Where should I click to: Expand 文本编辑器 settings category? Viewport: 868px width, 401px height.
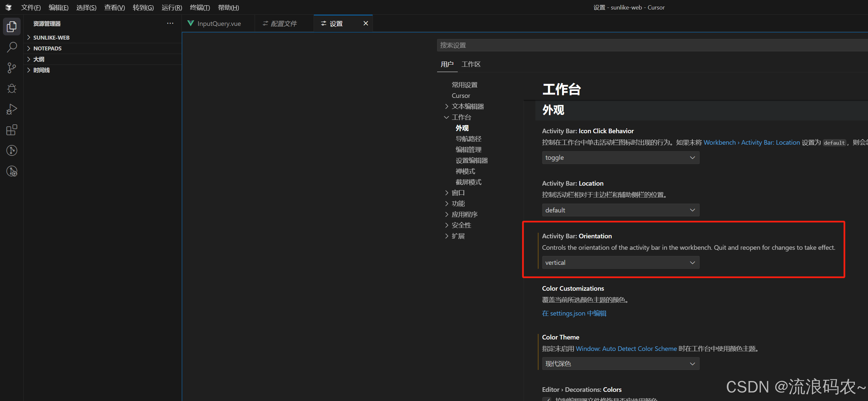(x=467, y=106)
